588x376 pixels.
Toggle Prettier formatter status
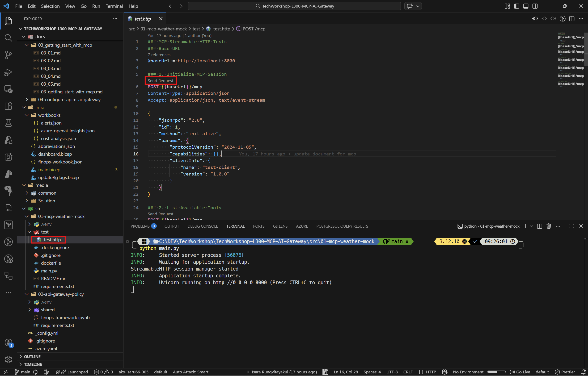565,372
